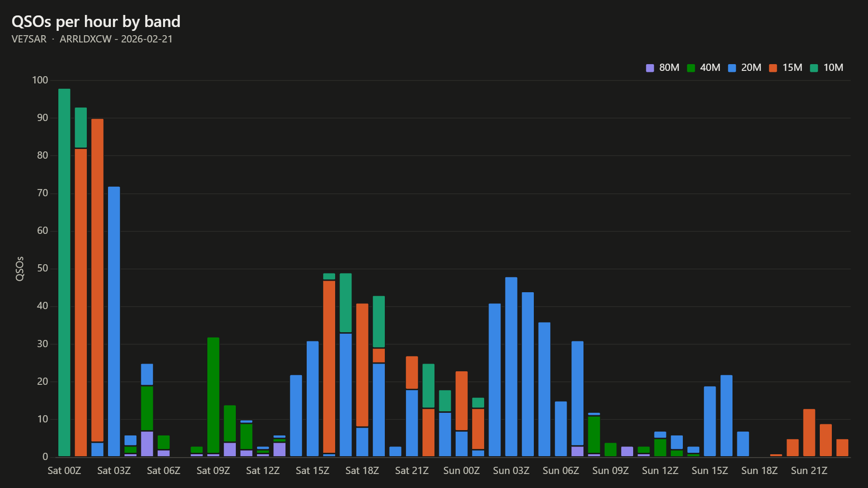
Task: Click the 'Sun 15Z' x-axis label
Action: [x=710, y=471]
